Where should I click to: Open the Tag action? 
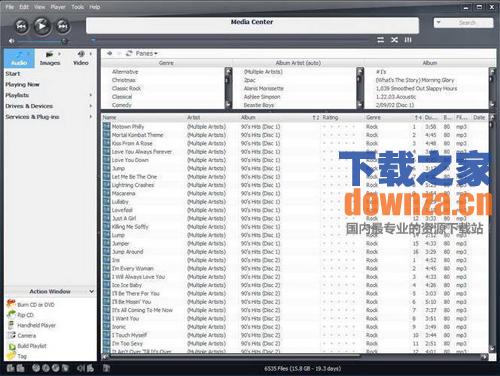pos(17,356)
